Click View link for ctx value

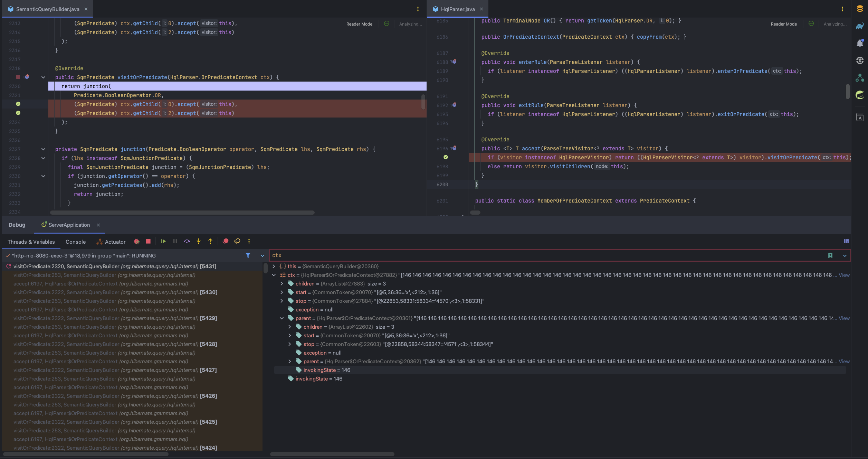pyautogui.click(x=844, y=275)
